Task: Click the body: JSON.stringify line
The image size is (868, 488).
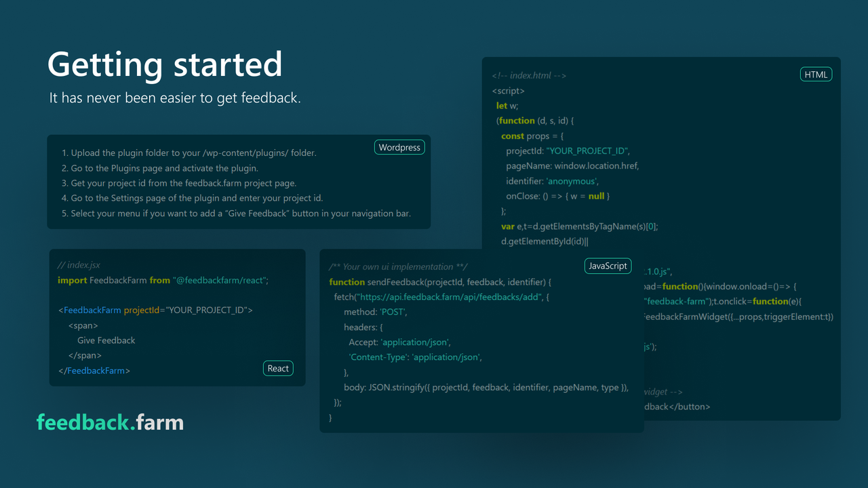Action: [x=486, y=387]
